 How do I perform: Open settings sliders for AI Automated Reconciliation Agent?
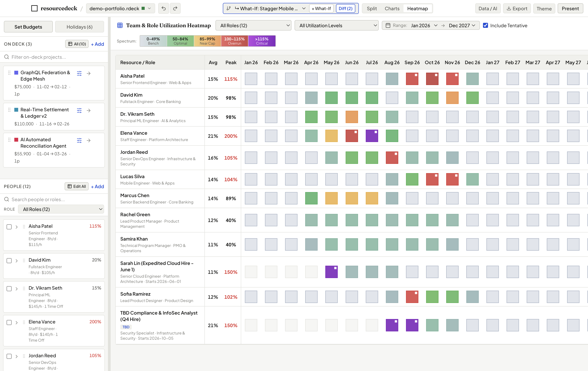pos(79,140)
